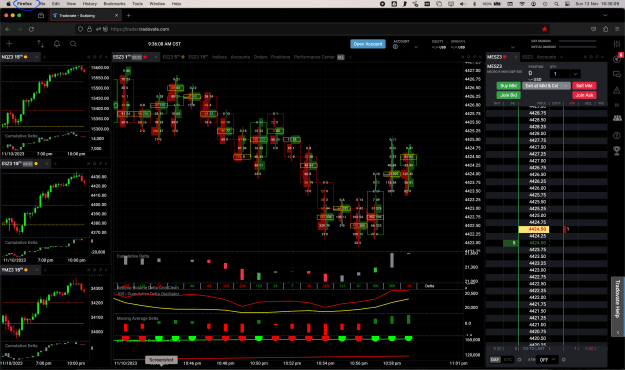Collapse the Tradovate Help side tab

coord(618,332)
